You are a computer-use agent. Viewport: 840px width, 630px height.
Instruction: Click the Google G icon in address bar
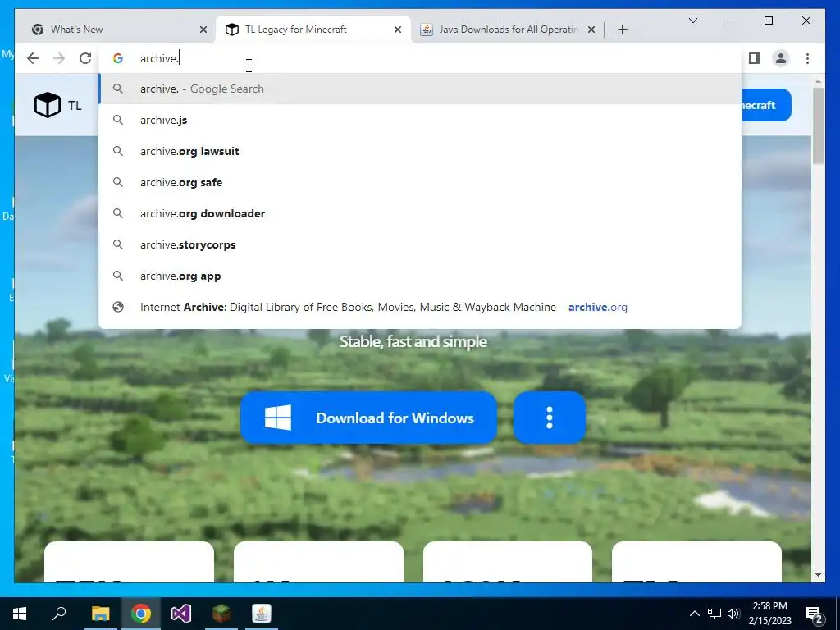click(118, 58)
